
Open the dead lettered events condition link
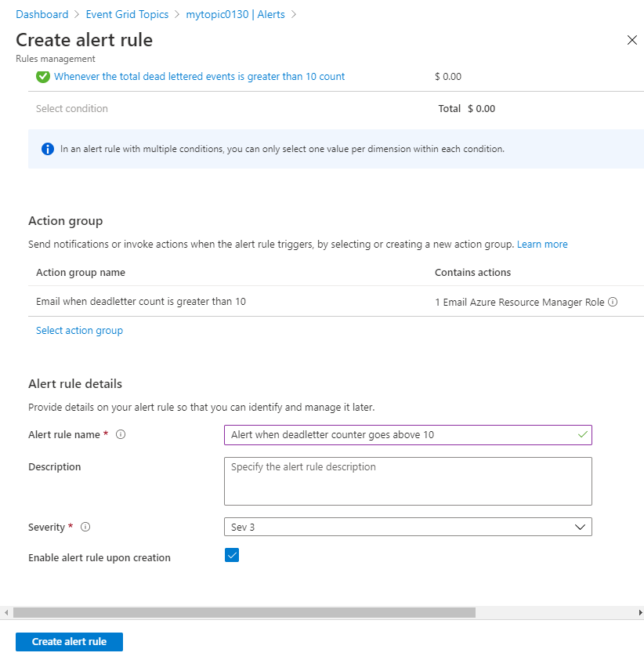point(199,77)
